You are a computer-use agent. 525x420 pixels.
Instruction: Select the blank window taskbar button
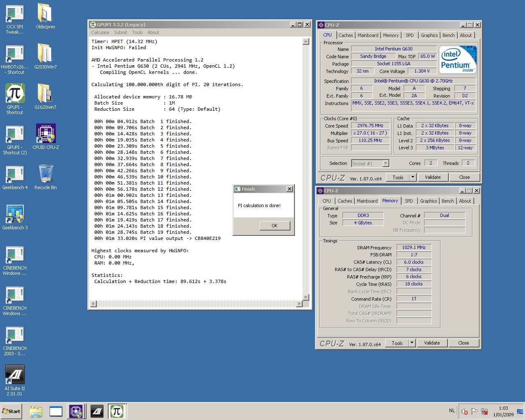point(56,411)
